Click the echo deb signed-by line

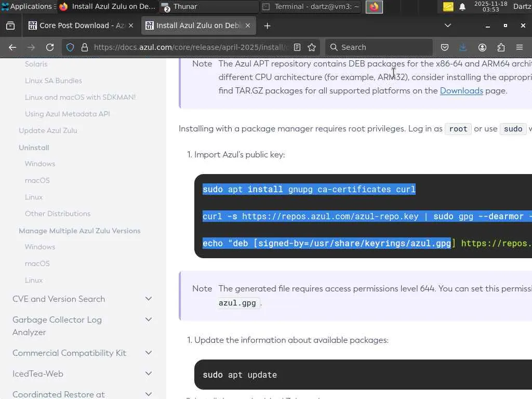(x=367, y=243)
